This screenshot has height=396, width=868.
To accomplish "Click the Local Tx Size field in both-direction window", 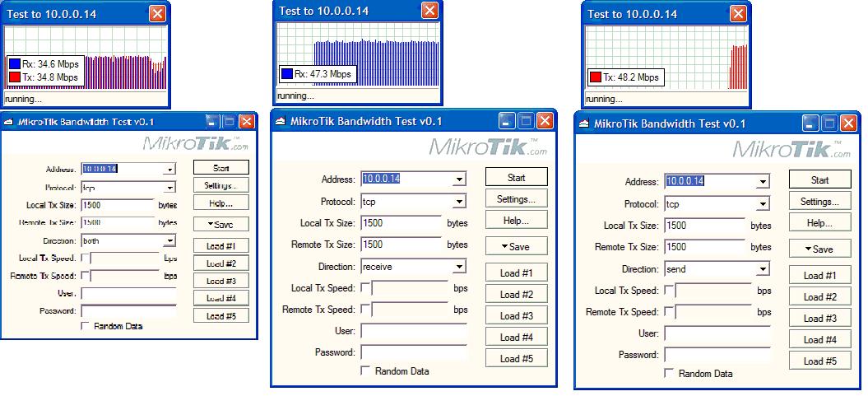I will (118, 205).
